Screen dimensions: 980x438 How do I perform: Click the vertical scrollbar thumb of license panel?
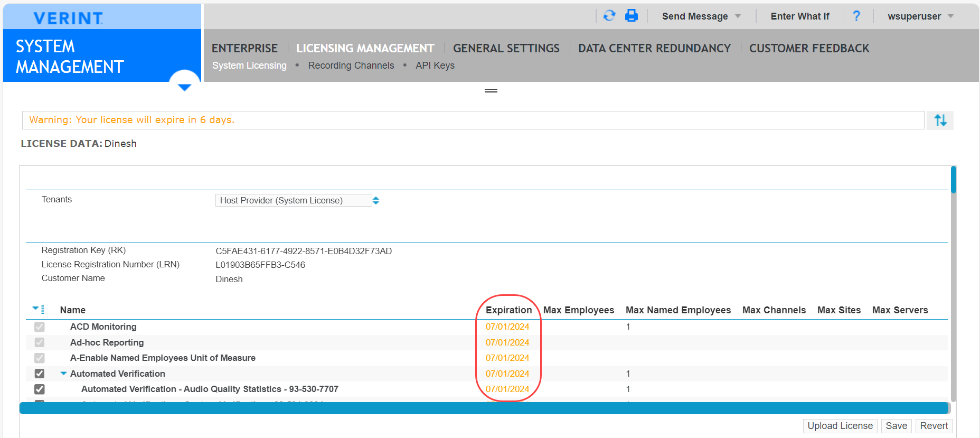point(954,180)
